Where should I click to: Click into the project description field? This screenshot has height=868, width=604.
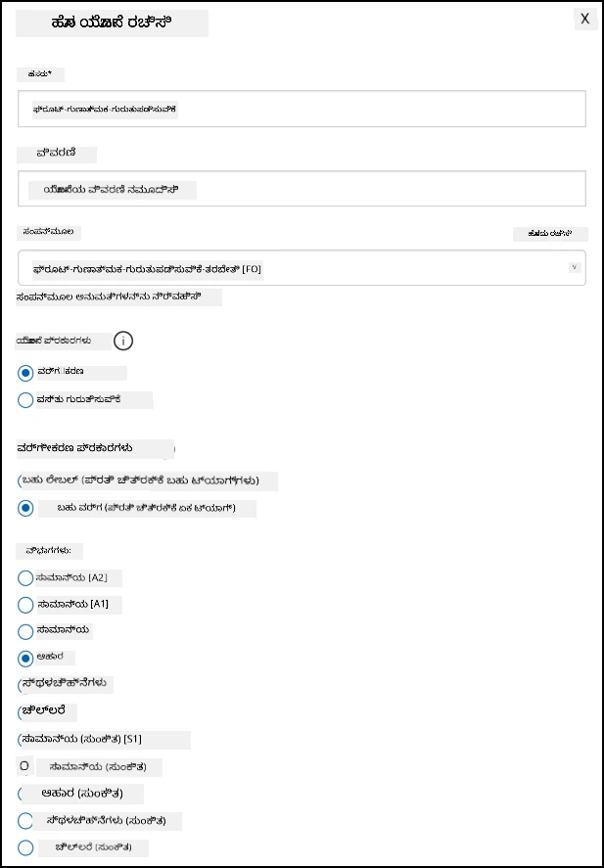[x=302, y=189]
